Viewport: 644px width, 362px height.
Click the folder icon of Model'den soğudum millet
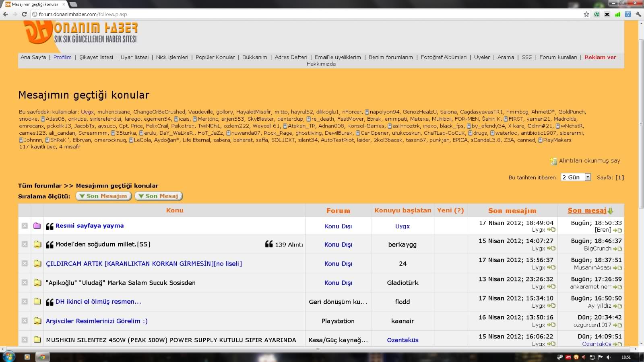coord(37,244)
